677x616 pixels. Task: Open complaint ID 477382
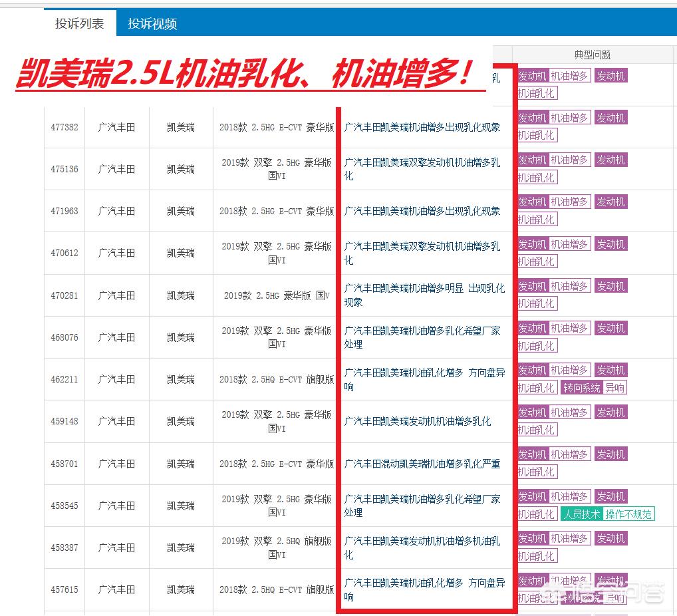[x=65, y=128]
